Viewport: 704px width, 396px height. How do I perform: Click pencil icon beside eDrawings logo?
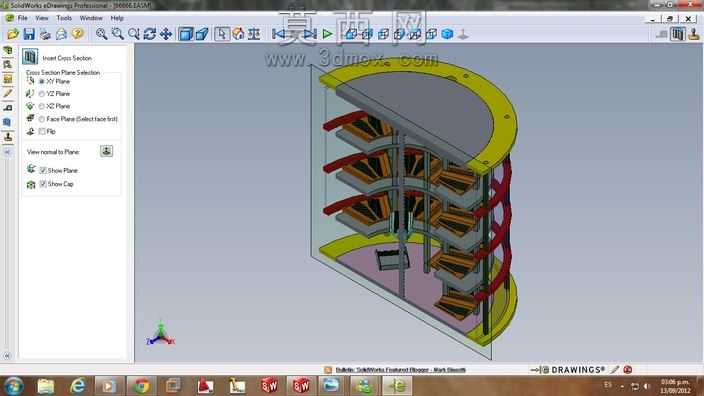[615, 370]
